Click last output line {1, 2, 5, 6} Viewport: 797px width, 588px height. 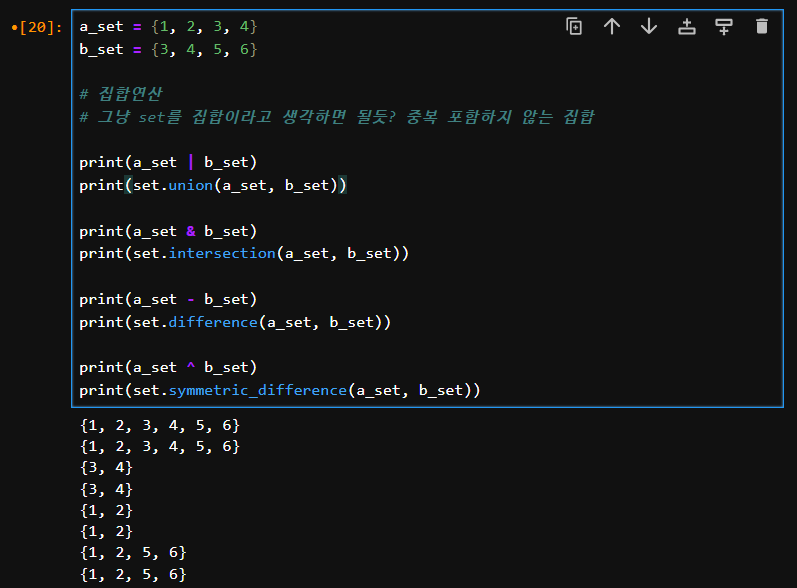[133, 574]
